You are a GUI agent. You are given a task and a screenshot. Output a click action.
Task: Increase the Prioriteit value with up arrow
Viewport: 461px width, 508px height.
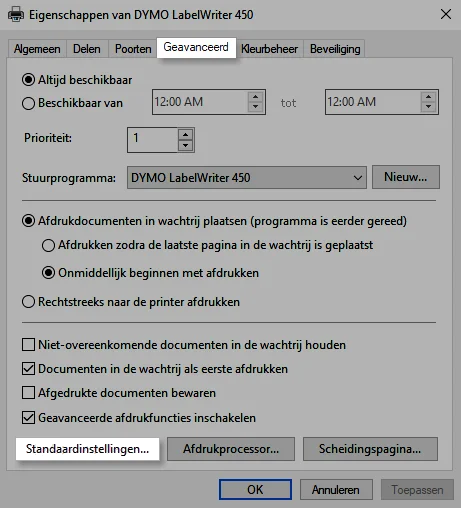pos(185,135)
